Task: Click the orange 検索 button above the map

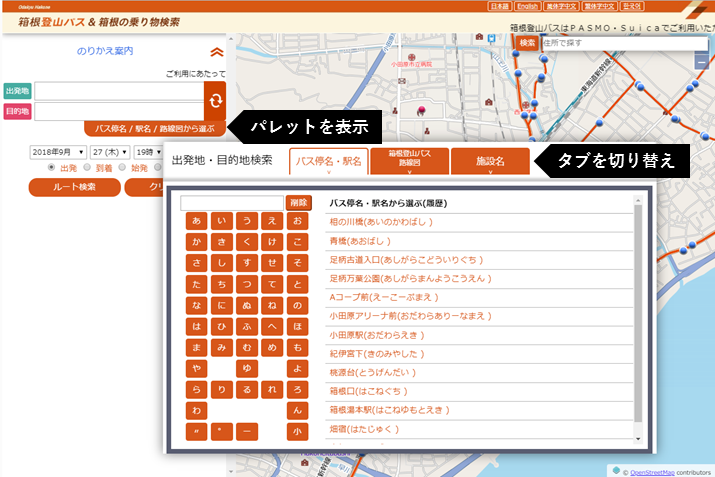Action: tap(529, 43)
